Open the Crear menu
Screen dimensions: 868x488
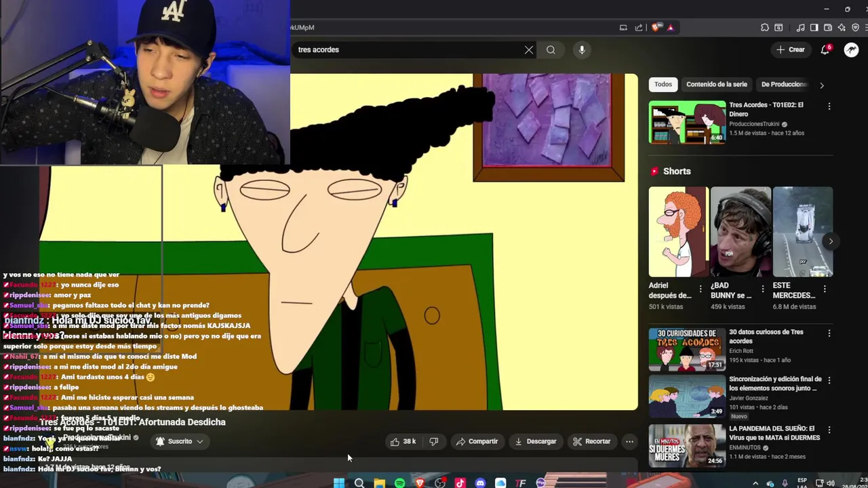791,49
